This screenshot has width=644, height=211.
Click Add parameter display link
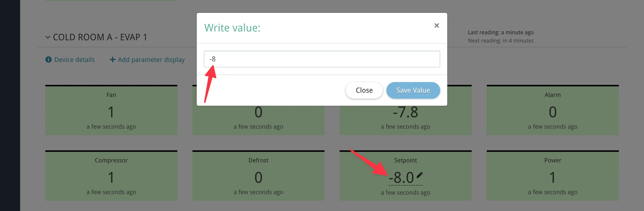pyautogui.click(x=151, y=60)
